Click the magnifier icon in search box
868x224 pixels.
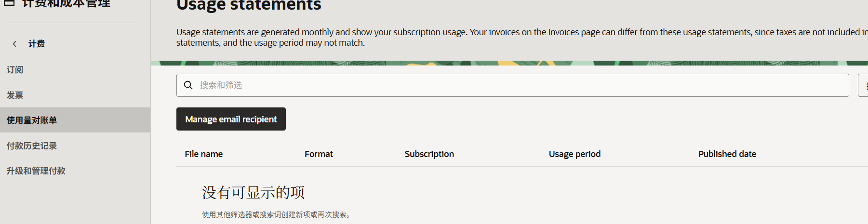pos(188,85)
